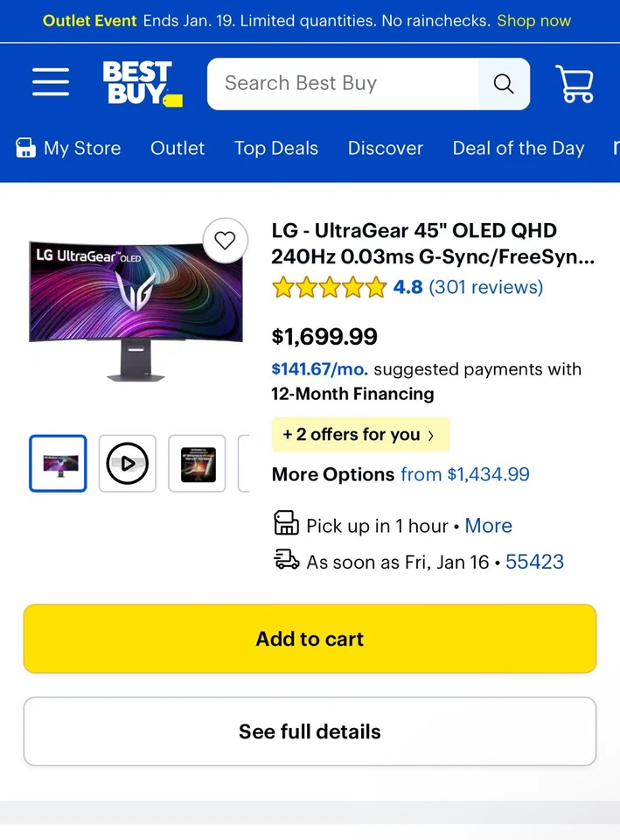Click the store pickup icon

[x=286, y=524]
